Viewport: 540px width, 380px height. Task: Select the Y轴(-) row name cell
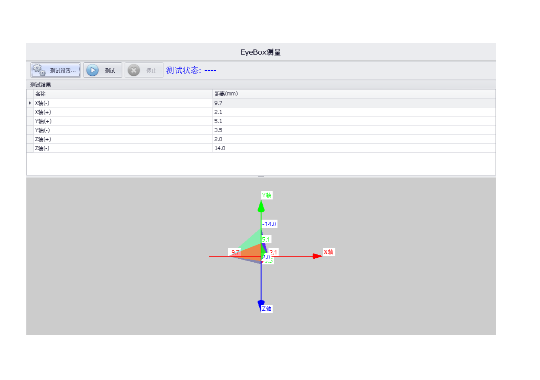coord(123,130)
